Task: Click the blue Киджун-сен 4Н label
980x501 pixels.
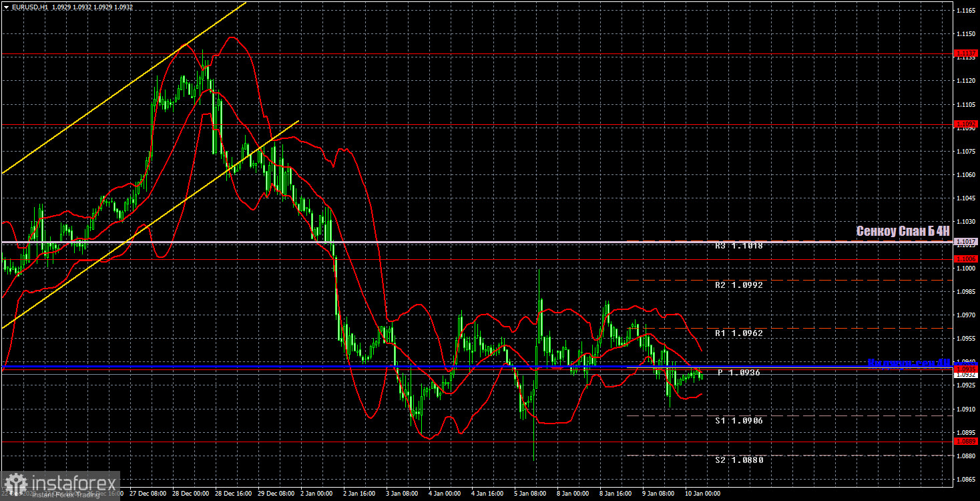Action: tap(909, 363)
